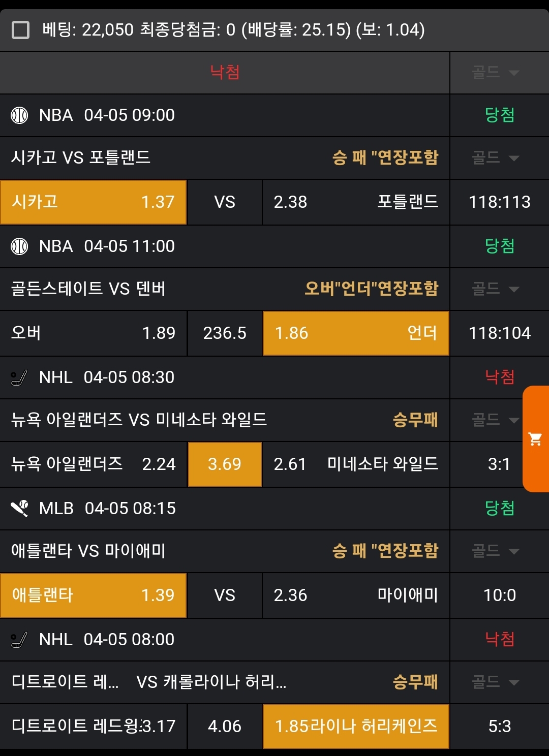Select the 애틀랜타 1.39 odds cell
The width and height of the screenshot is (549, 756).
tap(94, 595)
